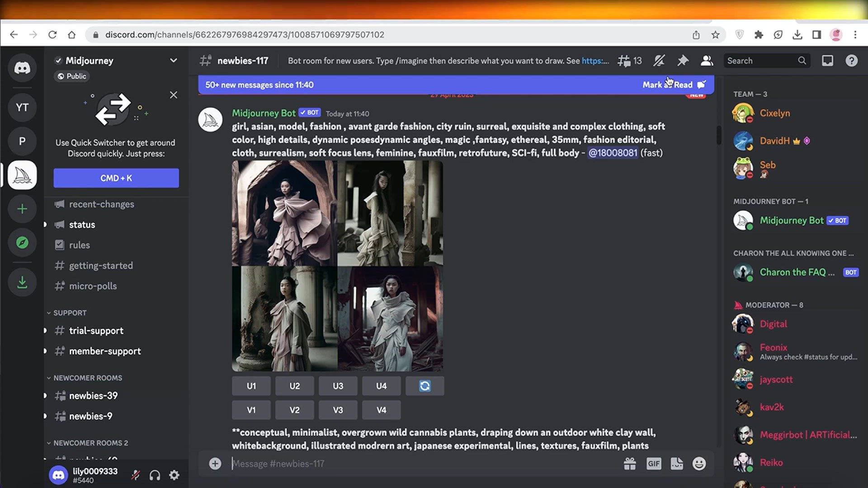Open pinned messages pin icon
868x488 pixels.
[x=683, y=61]
